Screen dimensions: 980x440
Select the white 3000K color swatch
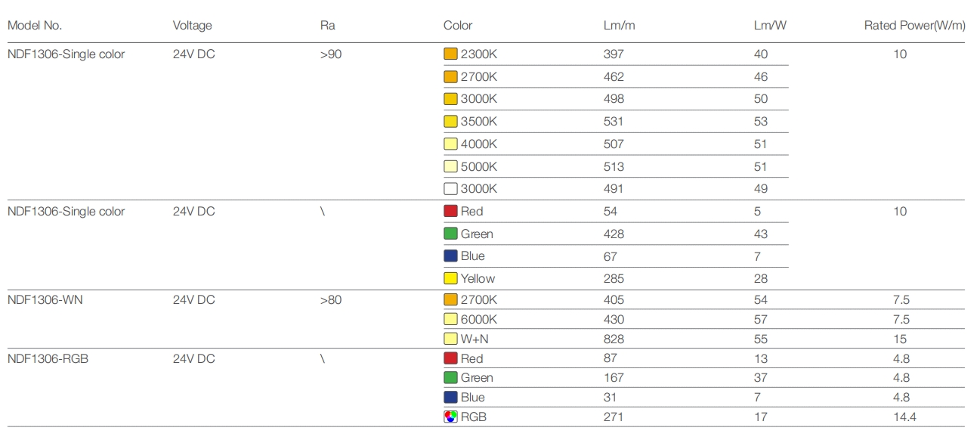pos(450,189)
